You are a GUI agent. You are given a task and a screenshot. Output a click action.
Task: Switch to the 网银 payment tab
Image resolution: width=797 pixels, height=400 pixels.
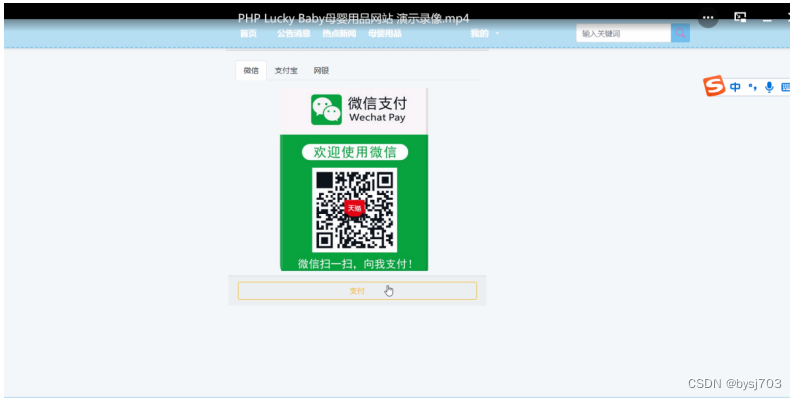click(x=321, y=71)
